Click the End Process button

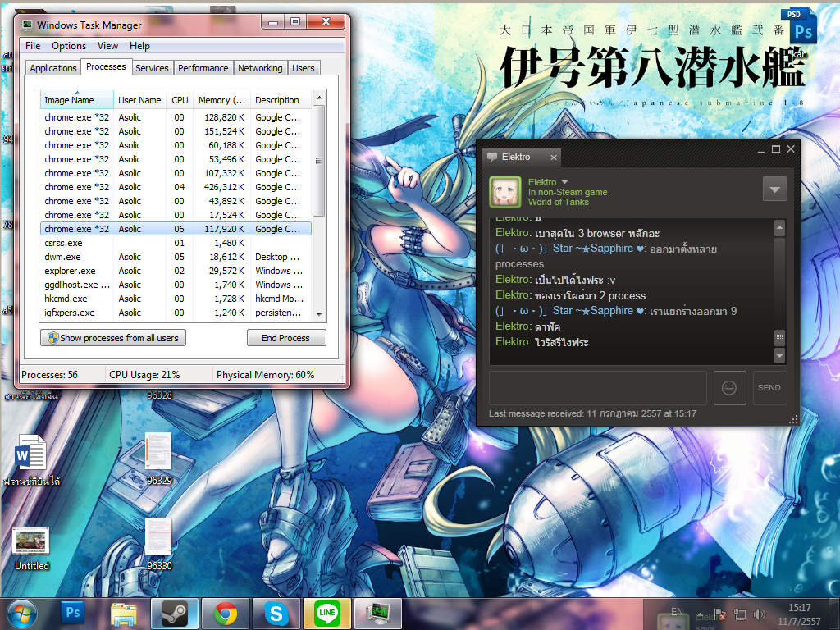coord(286,338)
